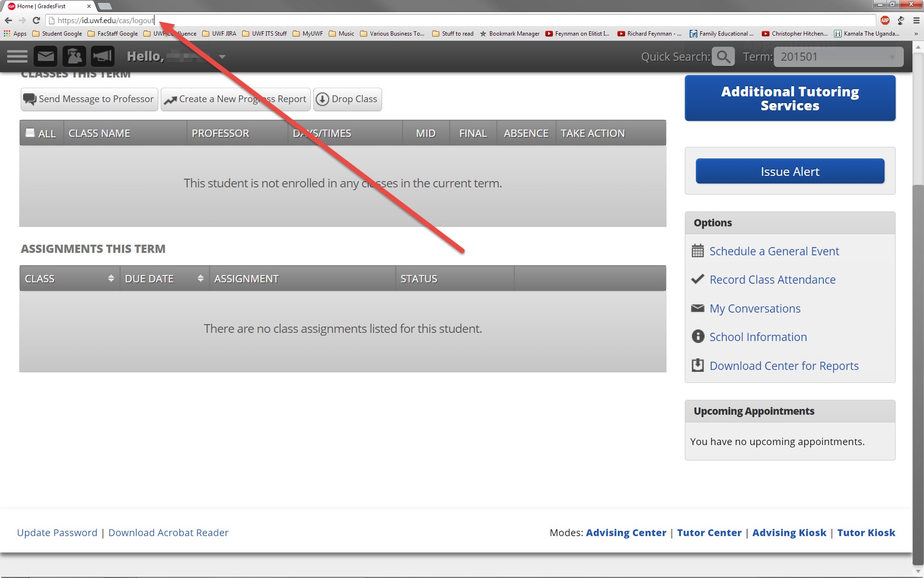Viewport: 924px width, 578px height.
Task: Open the Richard Feynman YouTube bookmark
Action: [649, 34]
